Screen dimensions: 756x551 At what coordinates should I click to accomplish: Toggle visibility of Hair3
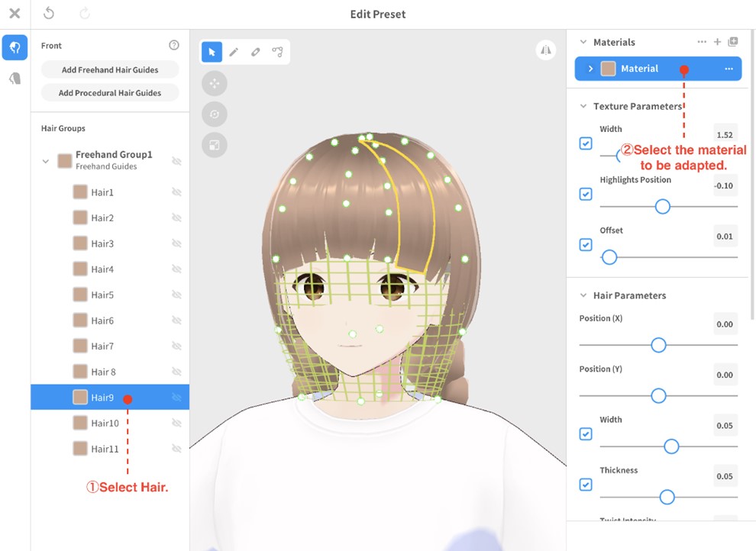pyautogui.click(x=176, y=243)
